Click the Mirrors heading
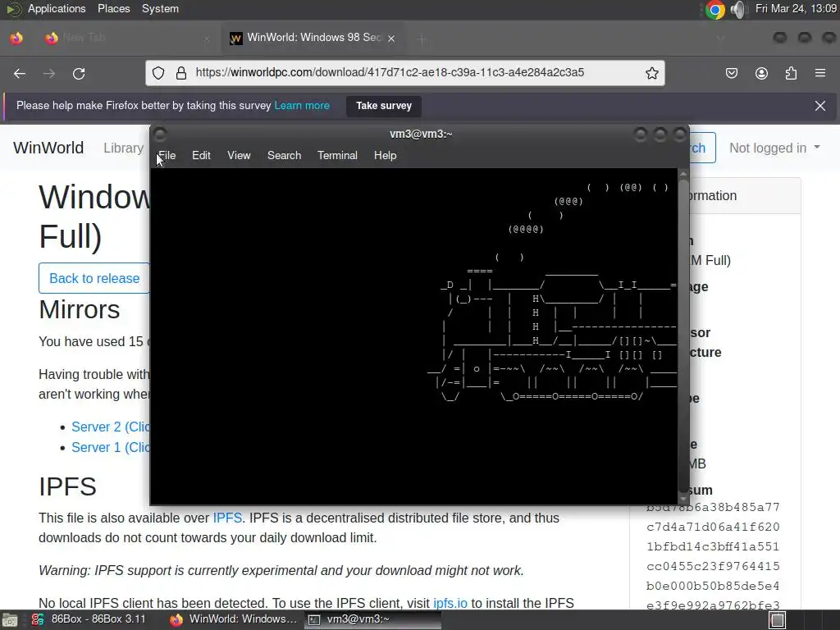This screenshot has height=630, width=840. coord(80,309)
